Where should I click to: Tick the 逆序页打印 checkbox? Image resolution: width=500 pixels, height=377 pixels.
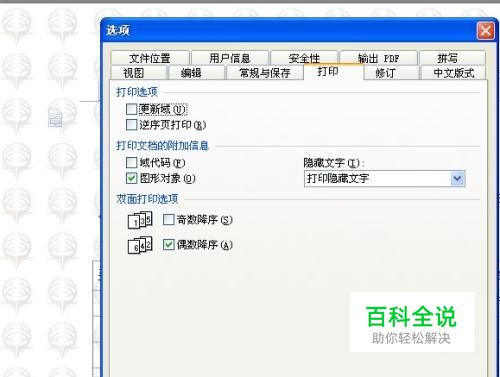(131, 125)
